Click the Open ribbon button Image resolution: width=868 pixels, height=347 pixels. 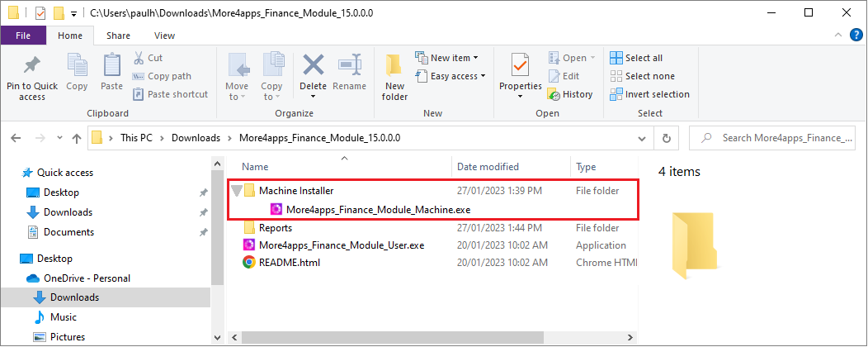pyautogui.click(x=571, y=58)
